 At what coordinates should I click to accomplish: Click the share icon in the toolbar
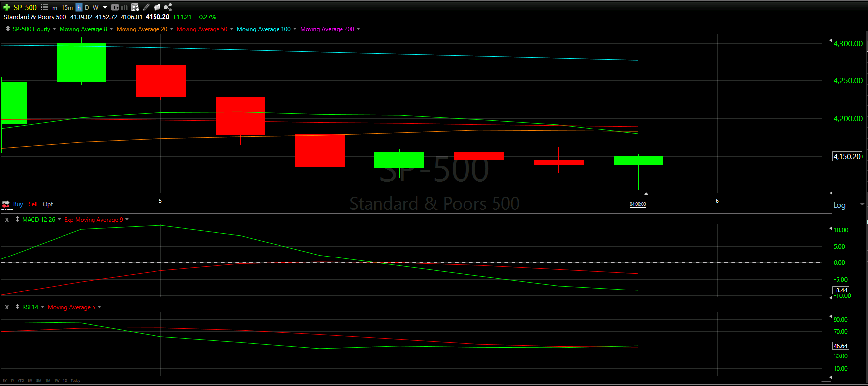coord(168,7)
